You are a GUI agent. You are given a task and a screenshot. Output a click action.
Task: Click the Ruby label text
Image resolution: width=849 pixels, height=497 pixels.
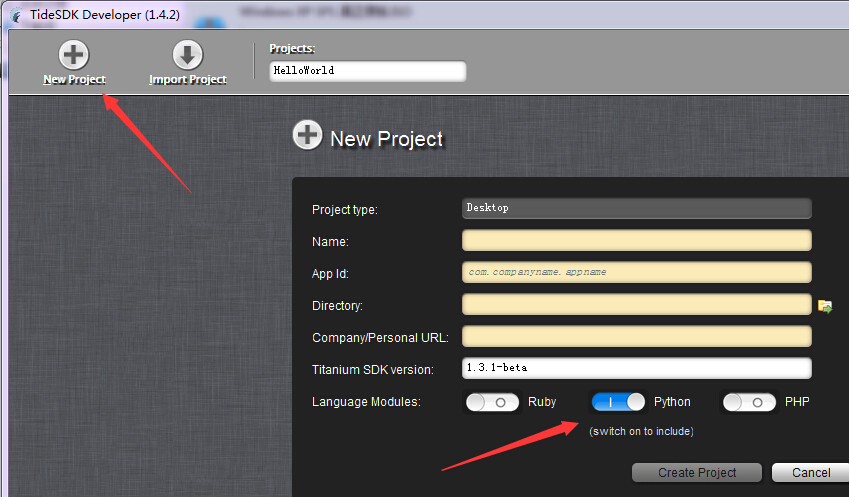pyautogui.click(x=542, y=402)
